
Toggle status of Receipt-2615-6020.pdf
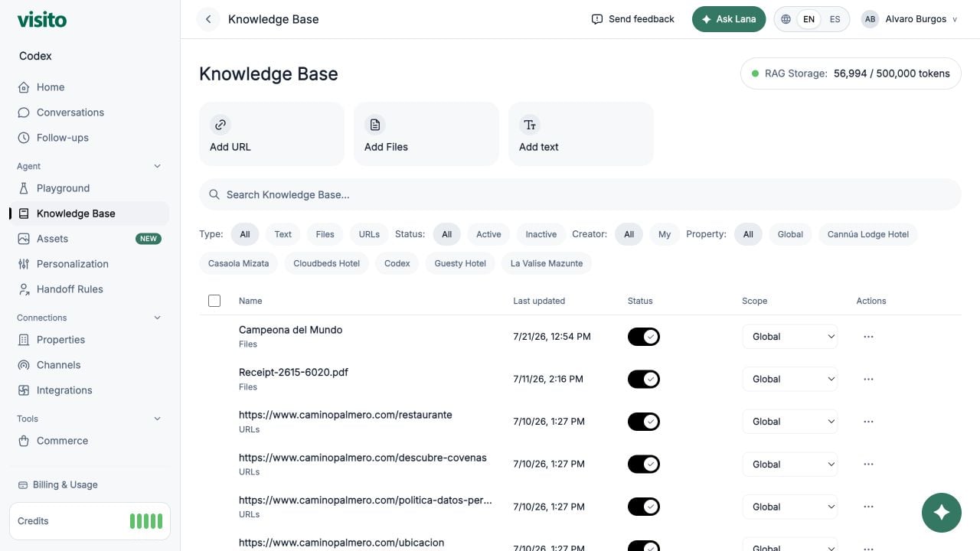[x=644, y=379]
